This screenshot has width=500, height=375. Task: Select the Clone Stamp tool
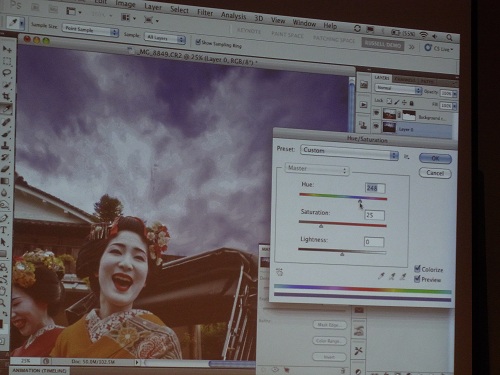pos(6,145)
